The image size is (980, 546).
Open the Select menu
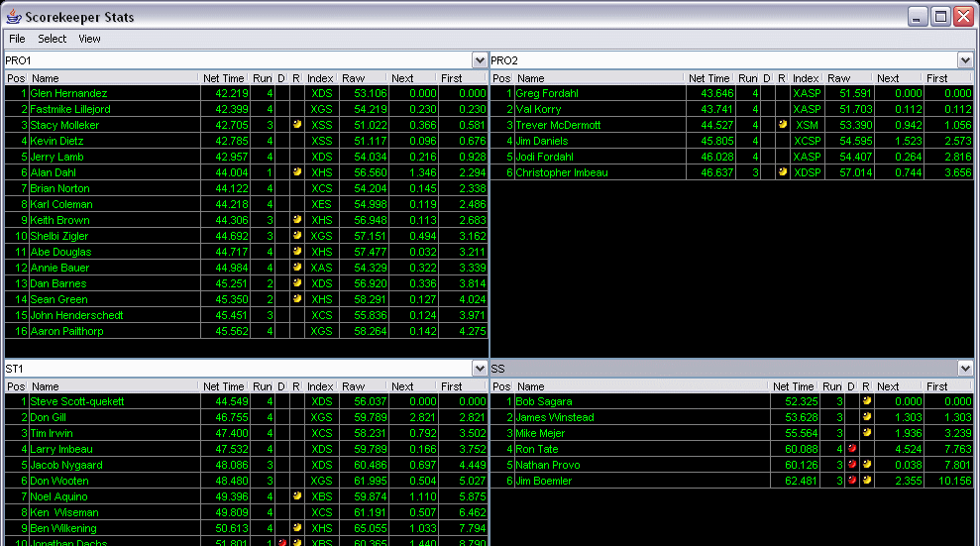click(x=52, y=39)
